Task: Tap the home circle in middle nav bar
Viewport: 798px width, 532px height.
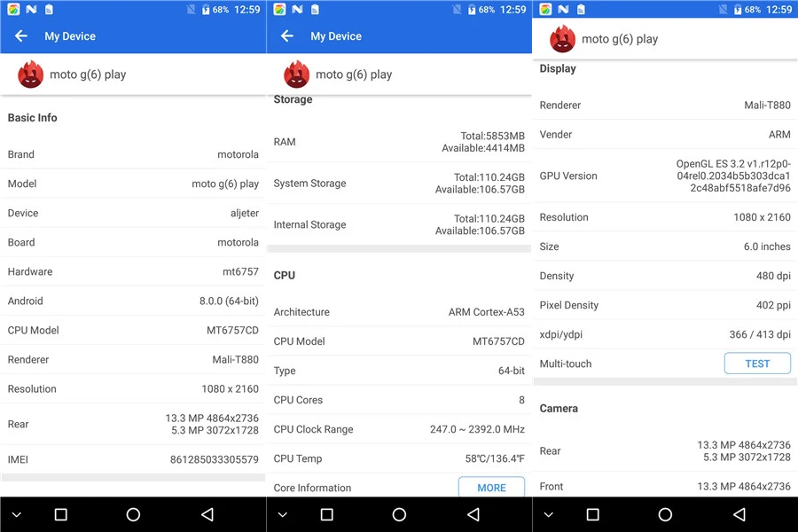Action: tap(400, 514)
